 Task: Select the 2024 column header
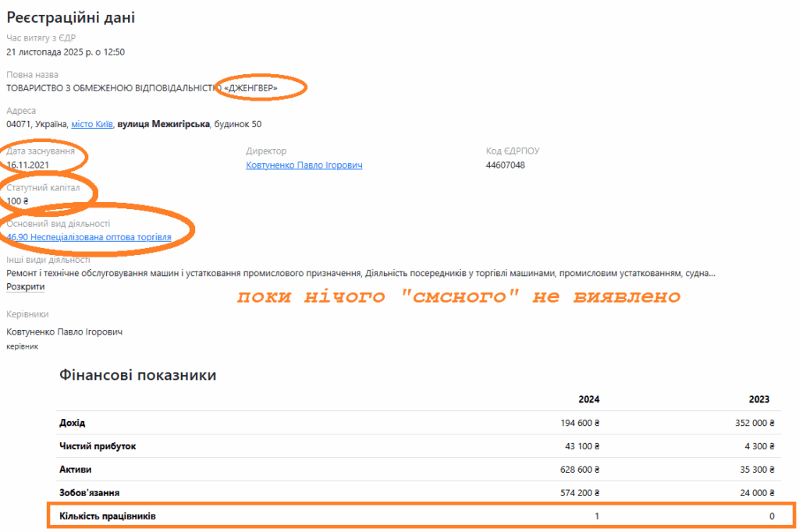(x=588, y=399)
